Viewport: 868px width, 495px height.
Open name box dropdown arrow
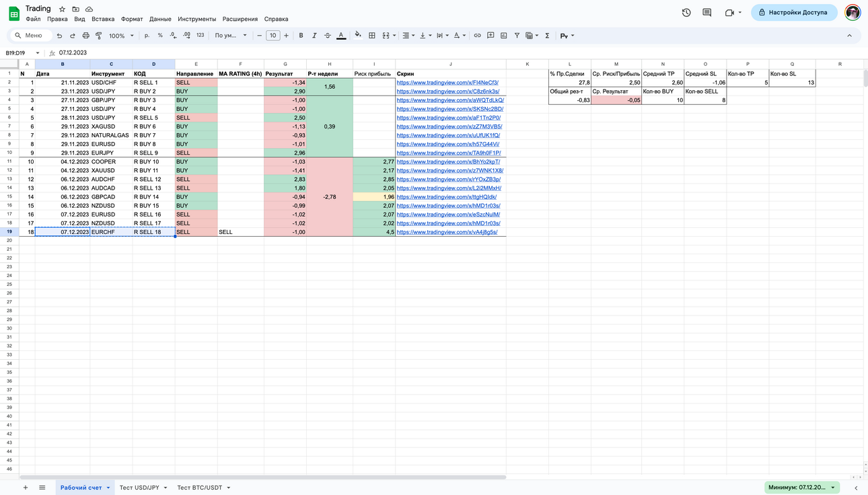point(38,52)
